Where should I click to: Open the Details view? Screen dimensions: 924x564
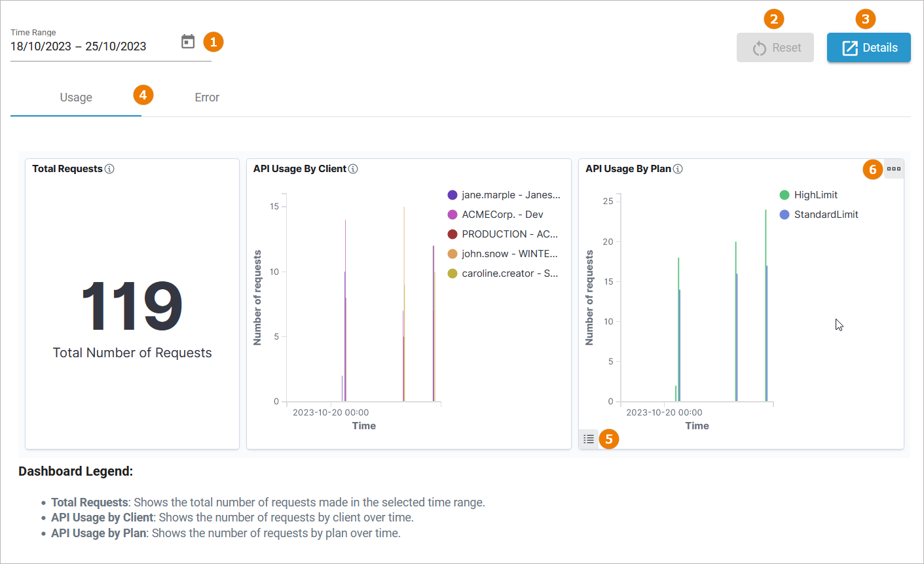point(868,47)
